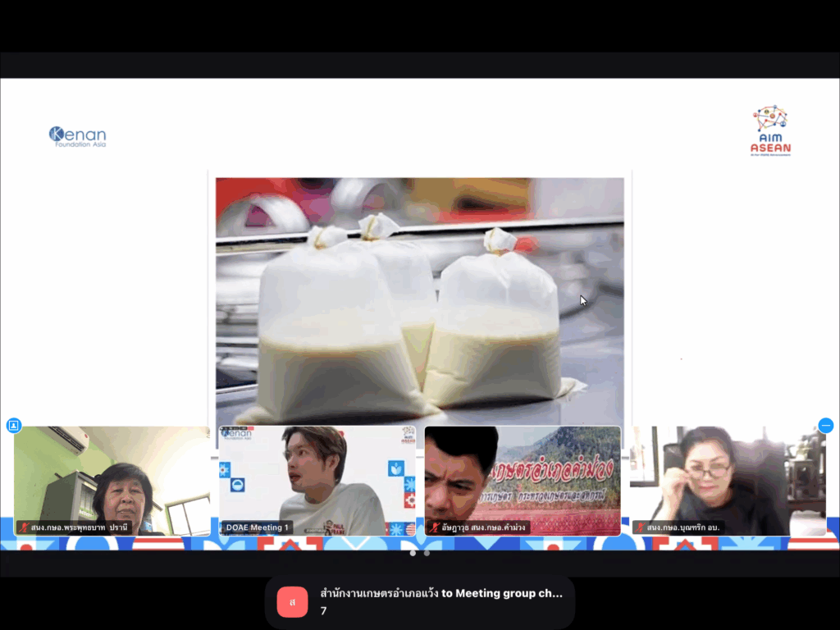Image resolution: width=840 pixels, height=630 pixels.
Task: Click the Kenan Foundation Asia logo
Action: tap(78, 137)
